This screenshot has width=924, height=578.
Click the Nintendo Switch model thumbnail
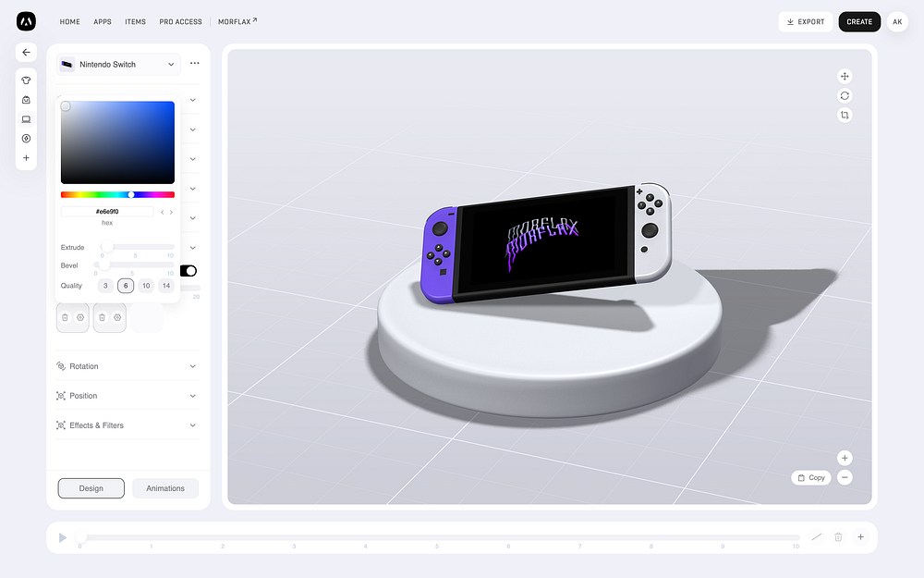pyautogui.click(x=67, y=65)
